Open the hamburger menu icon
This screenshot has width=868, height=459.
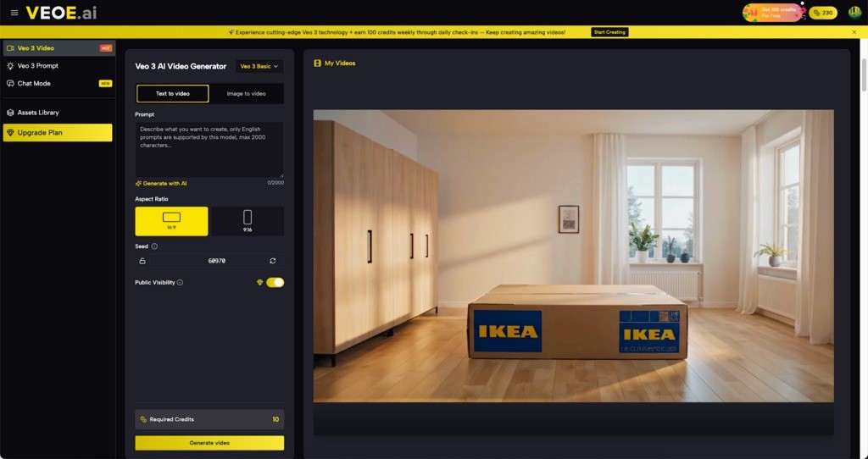pyautogui.click(x=14, y=13)
